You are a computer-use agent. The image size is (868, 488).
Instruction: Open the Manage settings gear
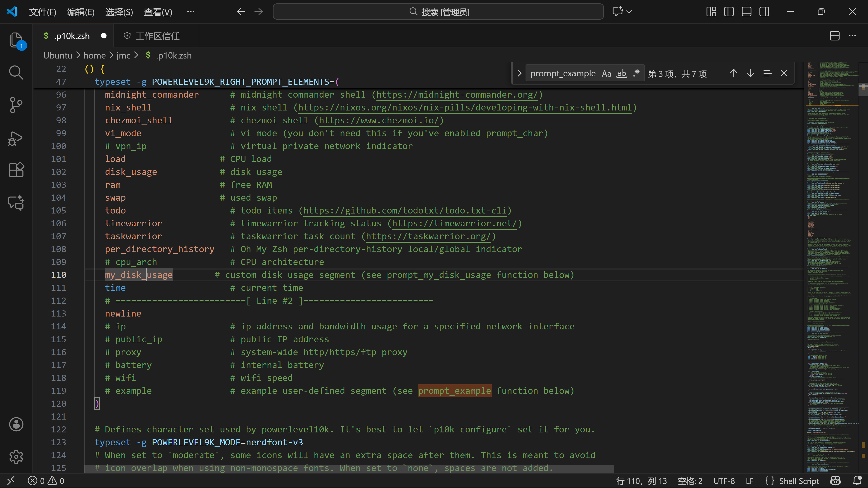(16, 456)
